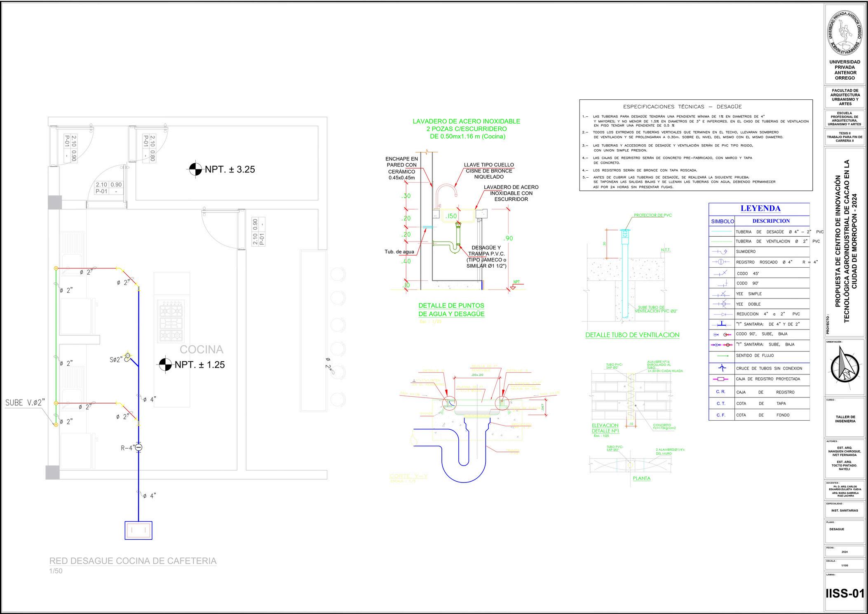This screenshot has height=614, width=868.
Task: Click the IISS-01 sheet number
Action: tap(845, 593)
